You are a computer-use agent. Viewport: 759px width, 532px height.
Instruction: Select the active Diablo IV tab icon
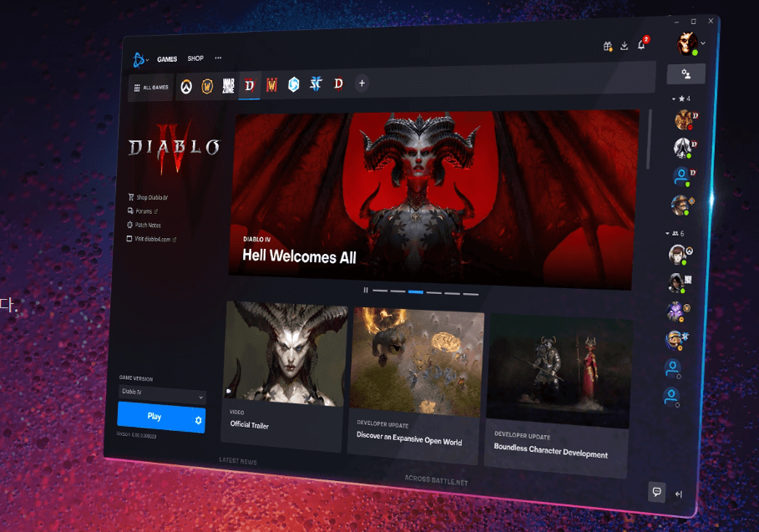click(250, 86)
